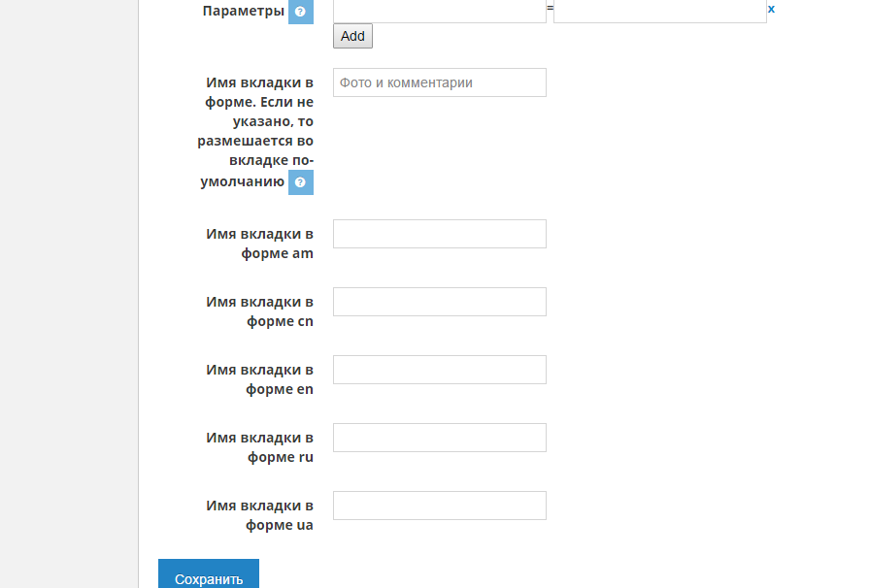Image resolution: width=869 pixels, height=588 pixels.
Task: Remove the parameter row with the x
Action: click(771, 9)
